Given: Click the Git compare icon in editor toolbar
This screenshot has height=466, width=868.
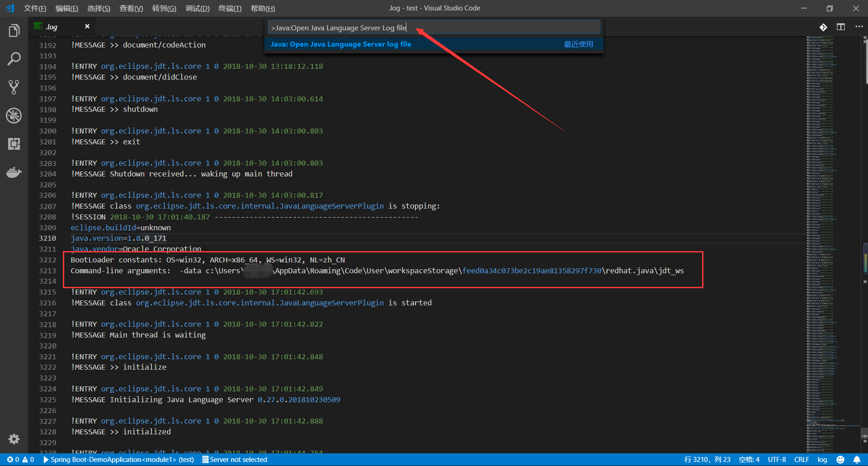Looking at the screenshot, I should 823,27.
